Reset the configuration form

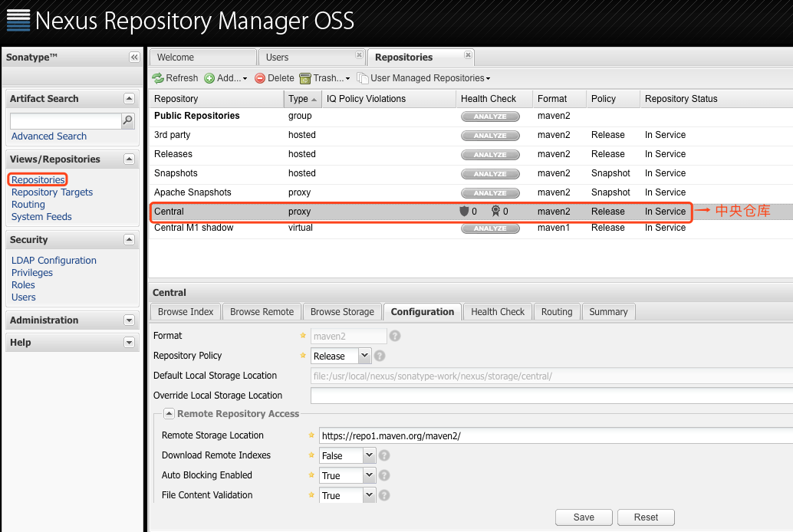coord(646,517)
